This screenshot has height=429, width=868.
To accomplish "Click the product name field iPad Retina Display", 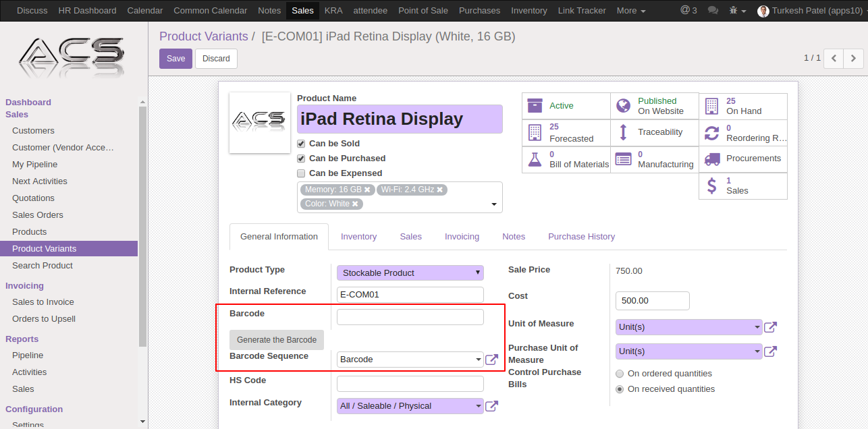I will (400, 119).
